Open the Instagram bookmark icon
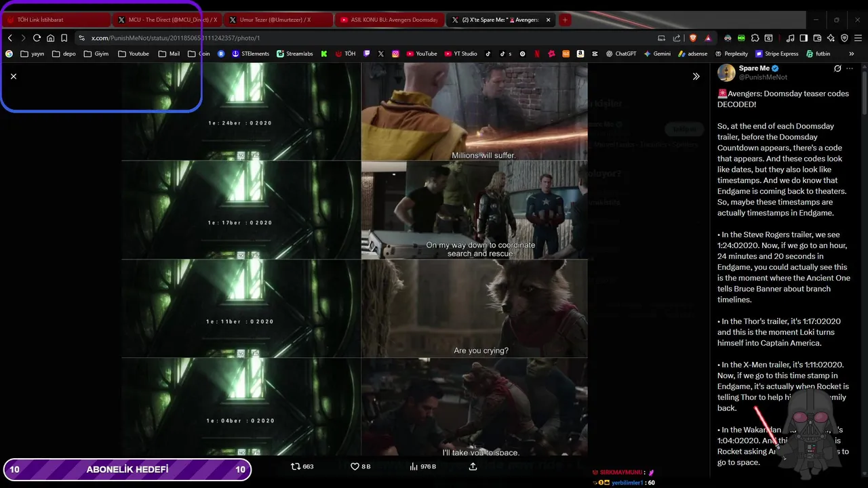This screenshot has height=488, width=868. click(395, 54)
